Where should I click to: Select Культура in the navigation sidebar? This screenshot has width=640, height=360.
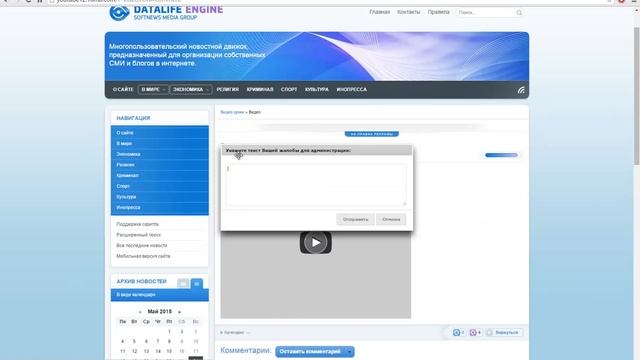coord(160,196)
